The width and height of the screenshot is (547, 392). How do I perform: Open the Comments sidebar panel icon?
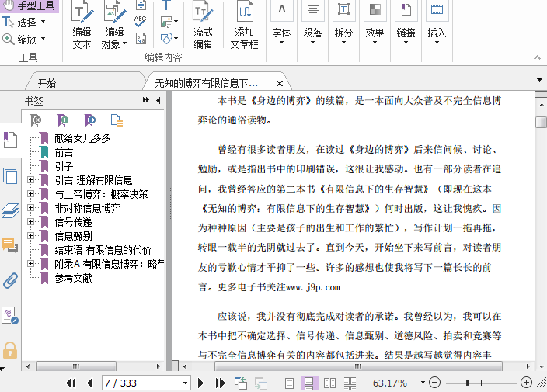pos(10,245)
